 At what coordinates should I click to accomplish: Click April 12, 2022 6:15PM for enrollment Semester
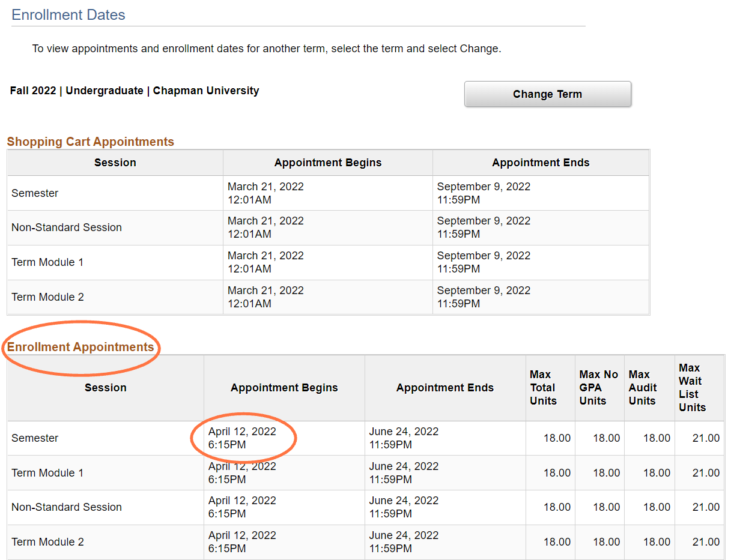coord(242,438)
